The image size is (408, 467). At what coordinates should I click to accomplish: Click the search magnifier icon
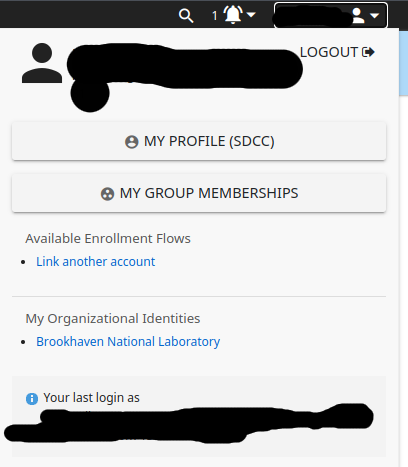coord(186,16)
